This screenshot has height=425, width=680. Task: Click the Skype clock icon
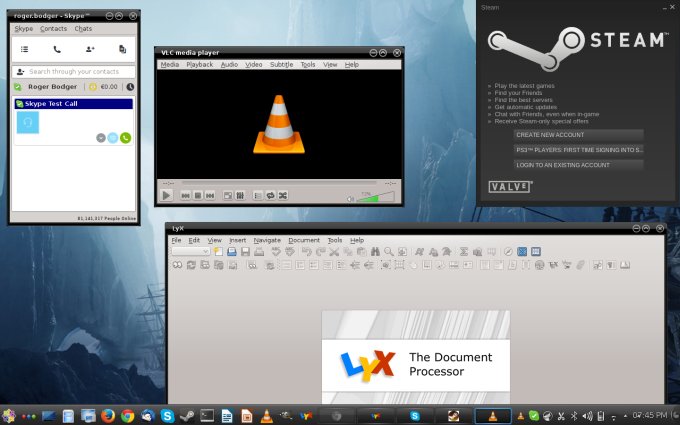click(130, 87)
